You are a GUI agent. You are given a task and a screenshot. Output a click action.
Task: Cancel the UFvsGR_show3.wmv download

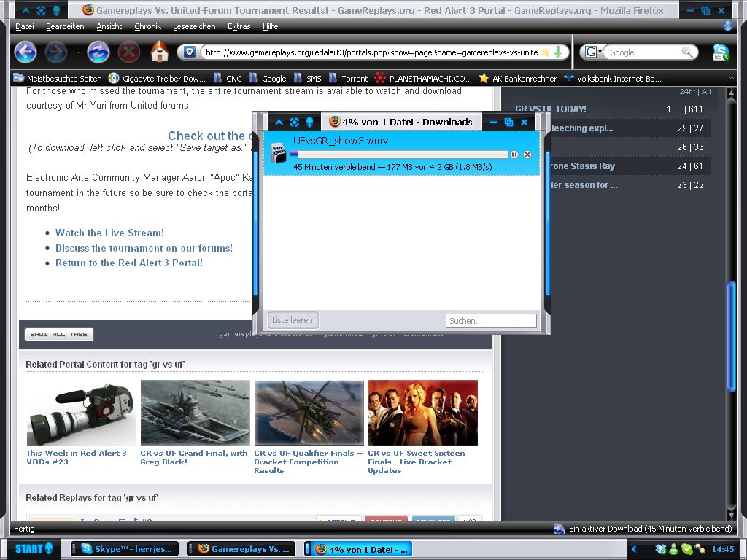[x=527, y=155]
